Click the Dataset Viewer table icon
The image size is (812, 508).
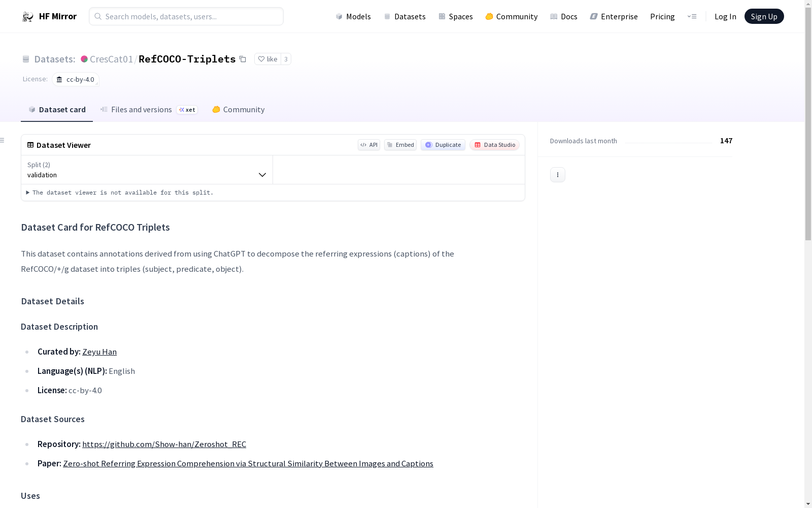pos(30,145)
